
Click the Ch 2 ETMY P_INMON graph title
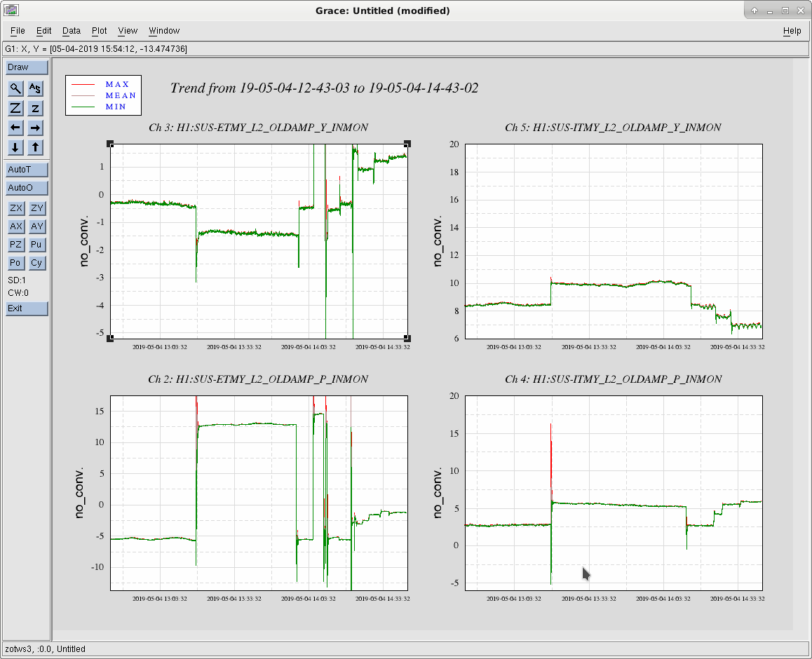click(258, 379)
